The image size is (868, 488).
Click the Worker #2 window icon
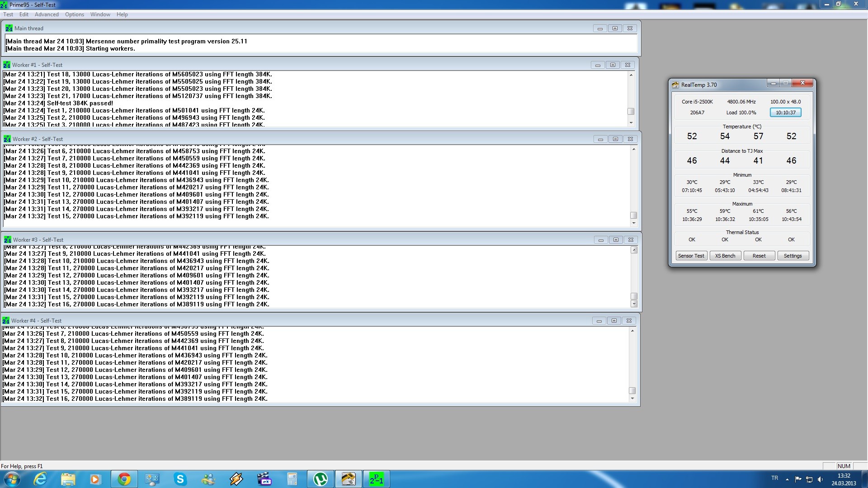pyautogui.click(x=7, y=139)
